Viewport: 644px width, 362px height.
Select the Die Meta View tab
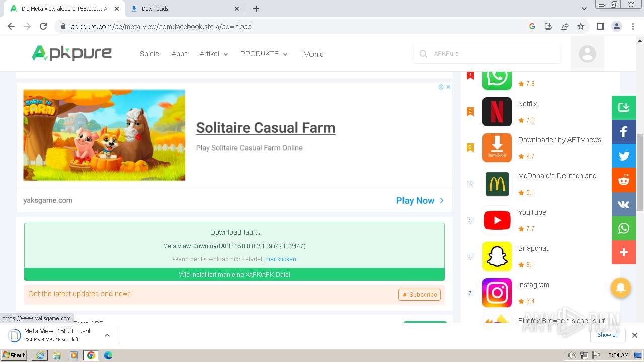[65, 9]
